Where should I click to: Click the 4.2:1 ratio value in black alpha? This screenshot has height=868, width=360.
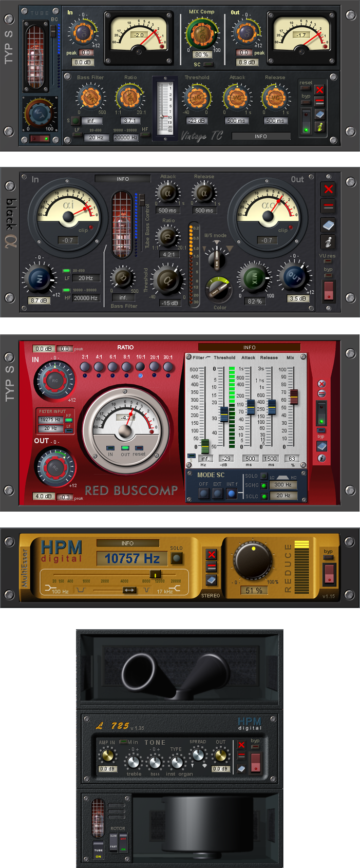coord(168,254)
